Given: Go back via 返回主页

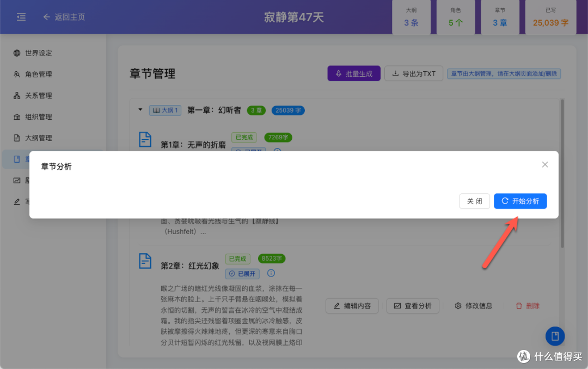Looking at the screenshot, I should click(x=64, y=17).
